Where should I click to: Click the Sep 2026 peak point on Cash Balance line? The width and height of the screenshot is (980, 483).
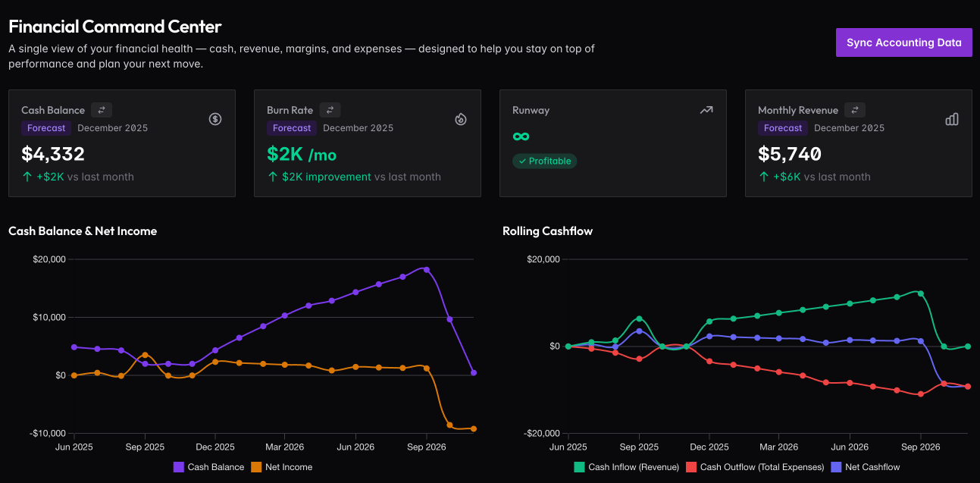click(x=426, y=269)
